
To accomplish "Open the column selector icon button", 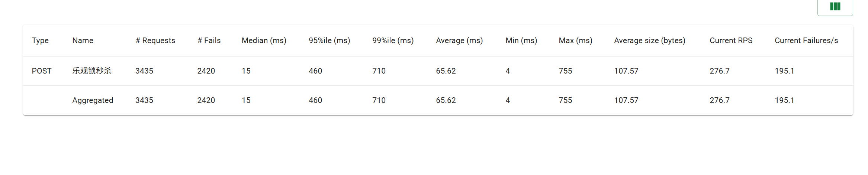I will (x=835, y=6).
